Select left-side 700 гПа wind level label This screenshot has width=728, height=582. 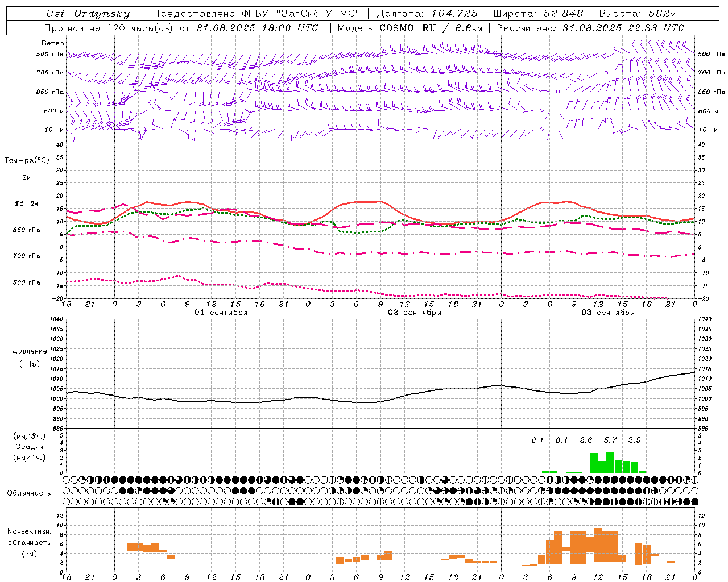coord(49,73)
